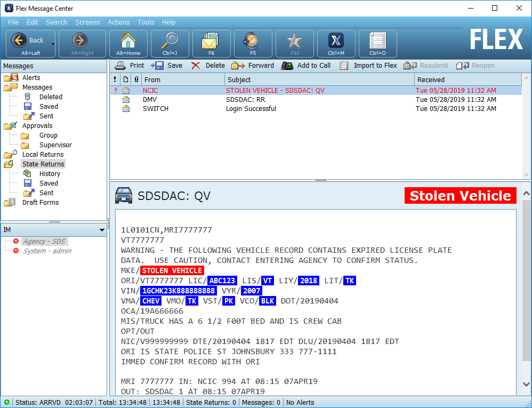
Task: Forward the selected message
Action: click(253, 66)
